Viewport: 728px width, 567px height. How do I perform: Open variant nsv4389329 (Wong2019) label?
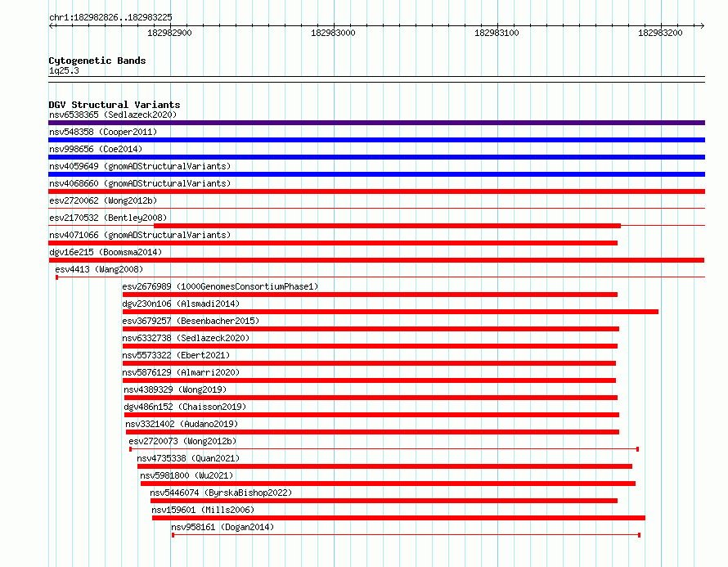(x=175, y=389)
